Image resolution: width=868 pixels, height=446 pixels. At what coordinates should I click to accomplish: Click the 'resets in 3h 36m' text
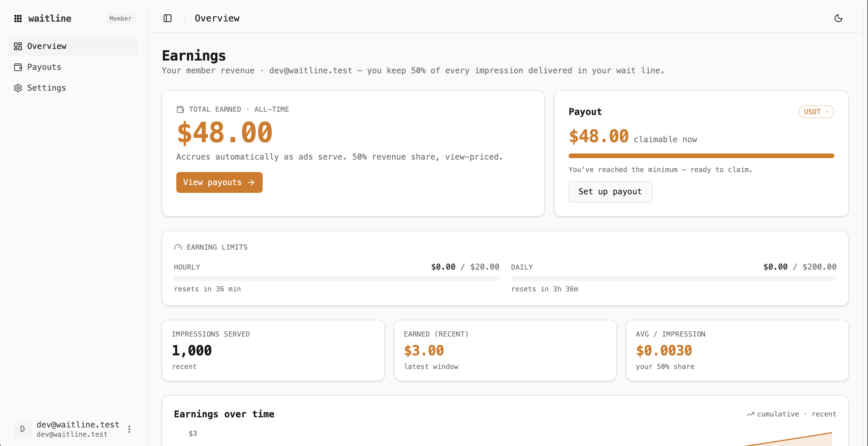pyautogui.click(x=545, y=289)
